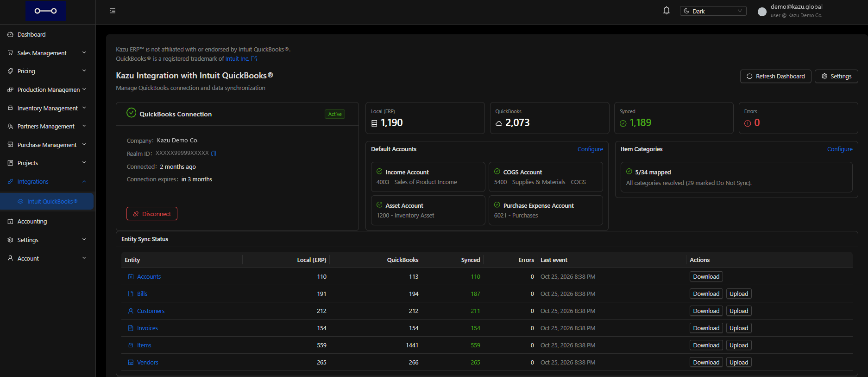The height and width of the screenshot is (377, 868).
Task: Click the Accounts entity icon
Action: [x=131, y=277]
